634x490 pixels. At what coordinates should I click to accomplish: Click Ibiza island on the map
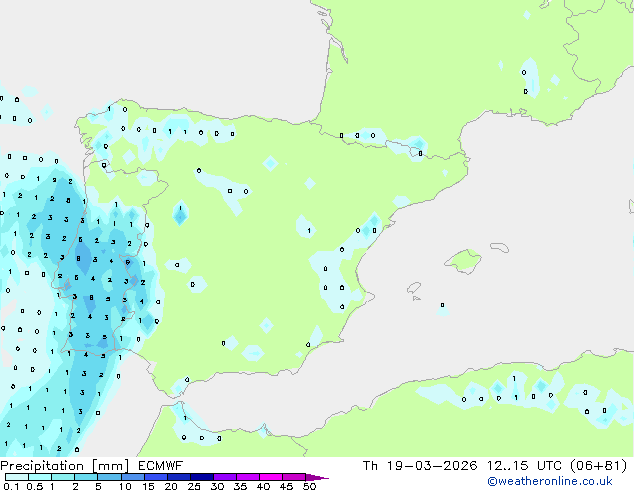[414, 288]
